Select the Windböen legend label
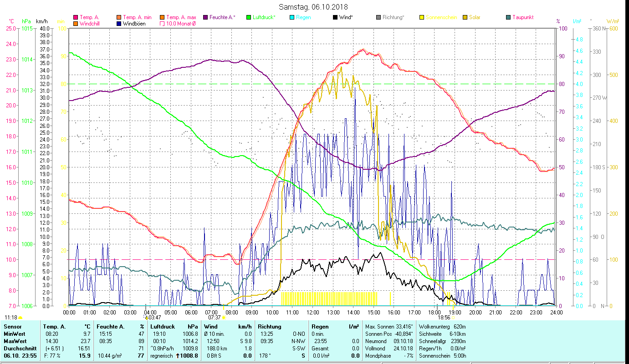629x364 pixels. tap(134, 24)
